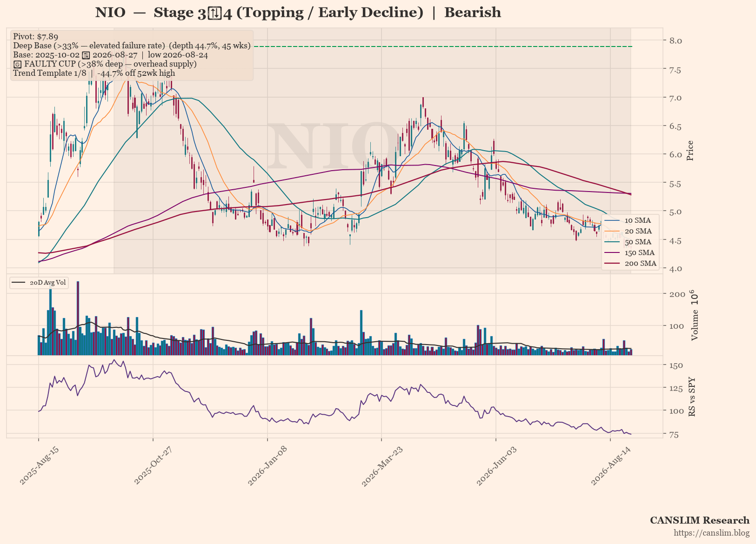Image resolution: width=756 pixels, height=544 pixels.
Task: Click the green dashed pivot line
Action: 442,46
